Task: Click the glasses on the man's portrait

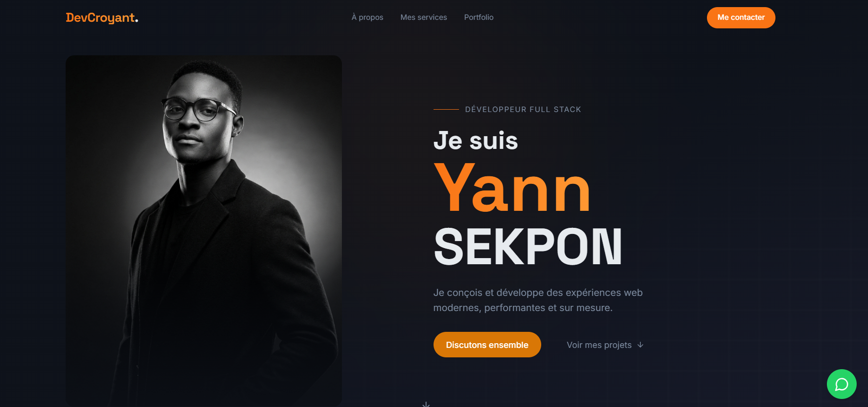Action: pos(197,108)
